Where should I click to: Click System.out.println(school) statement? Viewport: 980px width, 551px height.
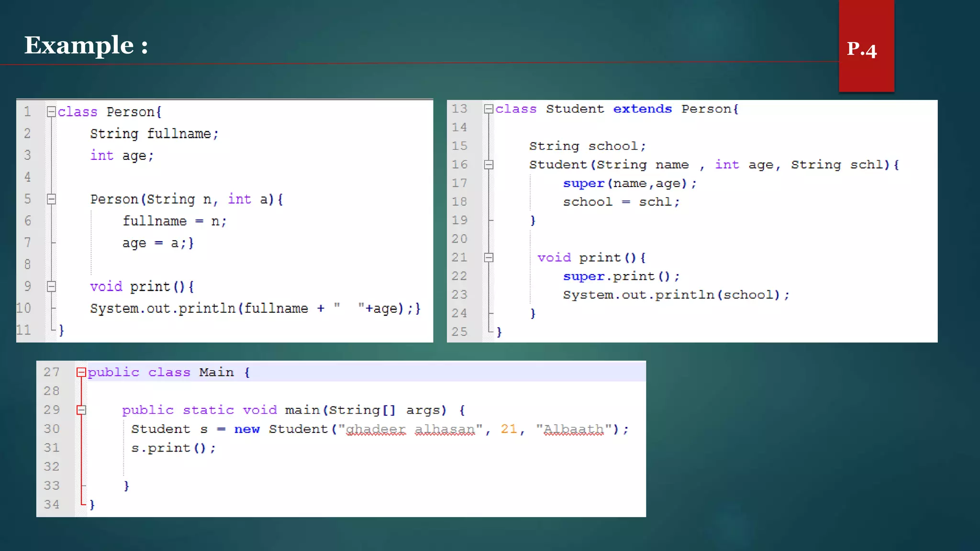[x=676, y=295]
